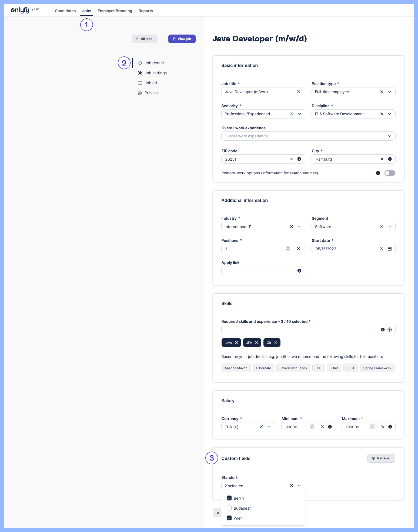Open the Position type dropdown
The height and width of the screenshot is (532, 418).
tap(390, 92)
